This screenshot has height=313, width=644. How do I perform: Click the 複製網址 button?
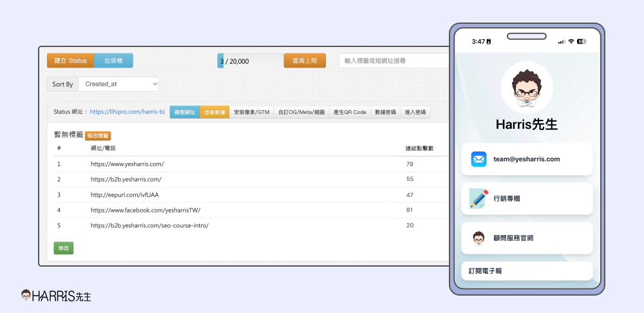coord(184,112)
